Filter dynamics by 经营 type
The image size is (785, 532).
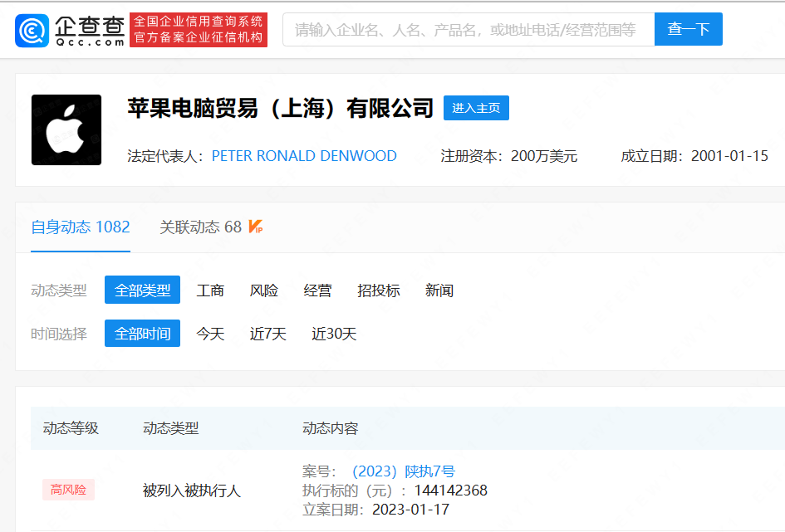(x=316, y=290)
